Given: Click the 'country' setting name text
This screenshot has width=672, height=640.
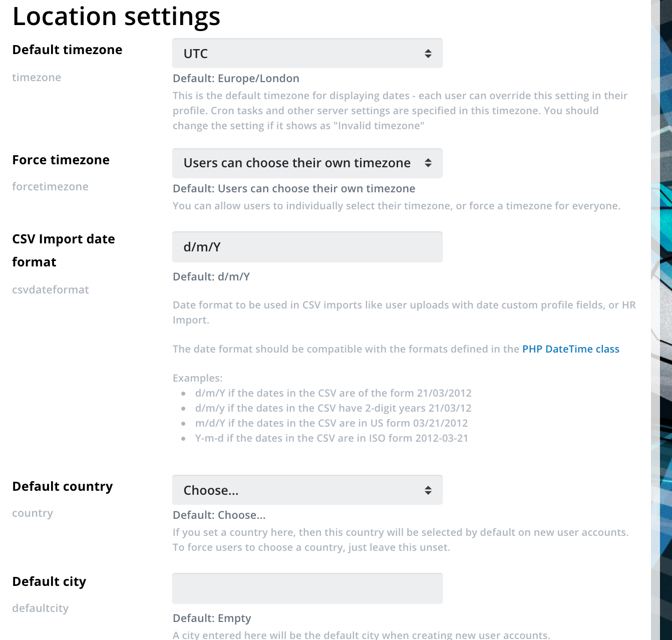Looking at the screenshot, I should point(33,513).
